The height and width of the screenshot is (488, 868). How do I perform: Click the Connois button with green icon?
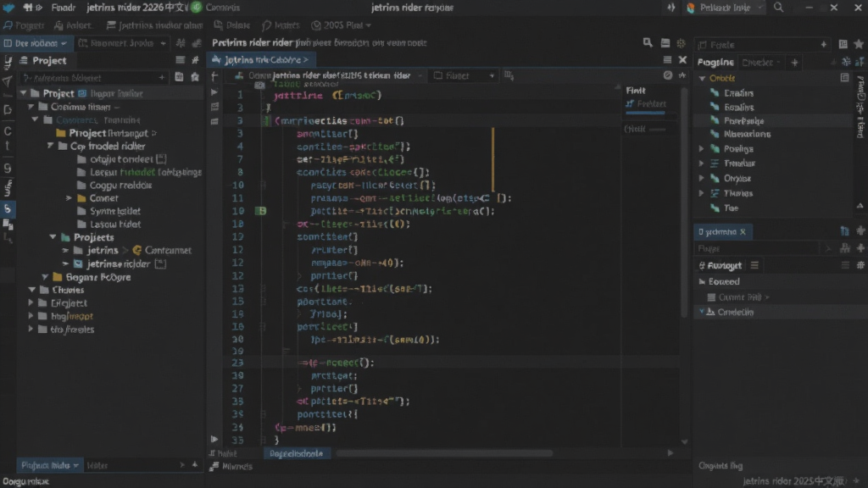click(x=216, y=8)
